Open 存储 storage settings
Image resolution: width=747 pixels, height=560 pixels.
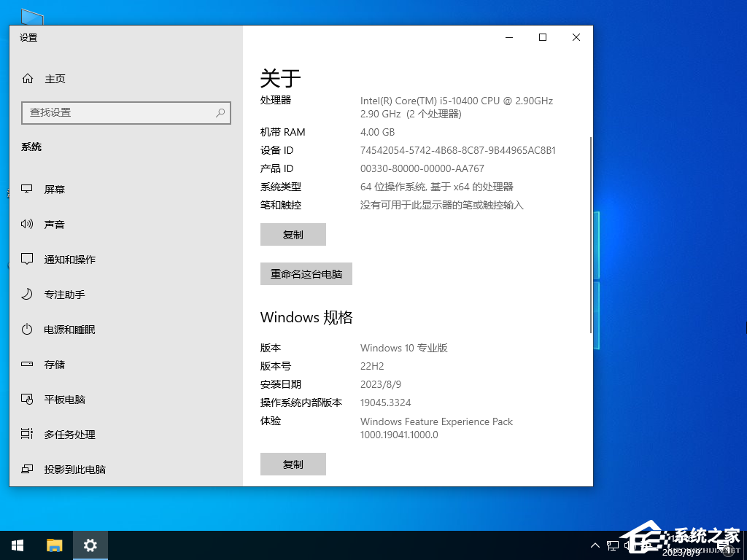(54, 364)
